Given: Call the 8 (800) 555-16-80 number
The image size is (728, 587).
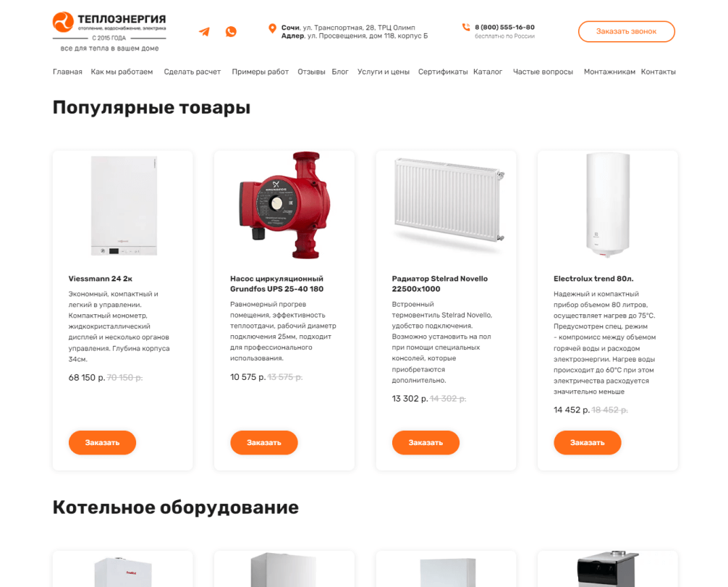Looking at the screenshot, I should (504, 28).
